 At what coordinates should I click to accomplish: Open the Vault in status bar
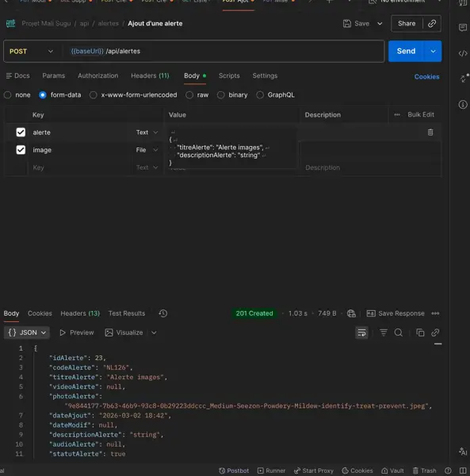tap(392, 470)
